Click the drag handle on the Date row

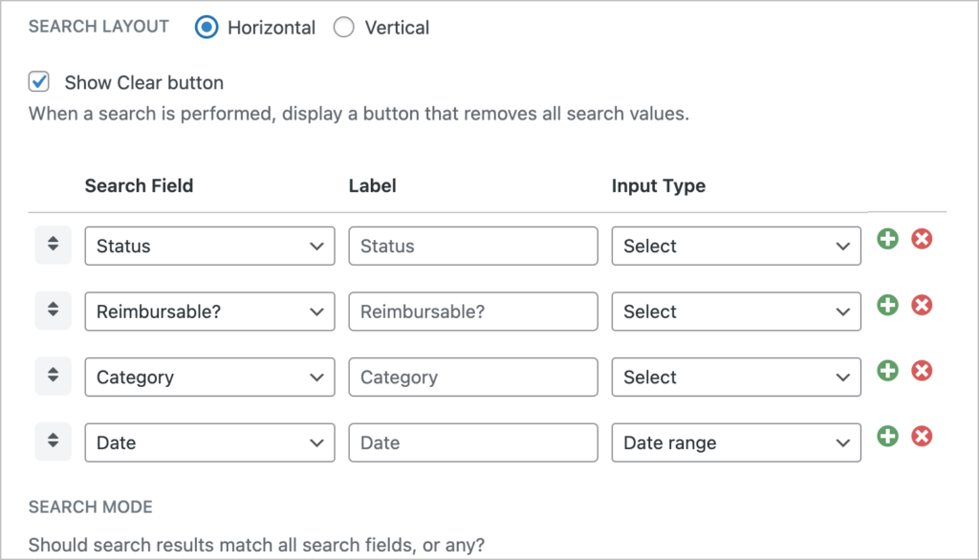tap(53, 442)
